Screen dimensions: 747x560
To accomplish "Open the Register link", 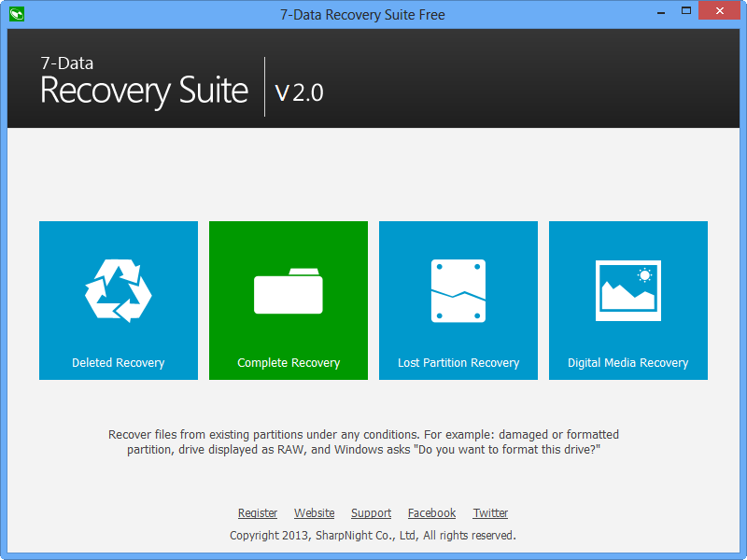I will coord(258,512).
